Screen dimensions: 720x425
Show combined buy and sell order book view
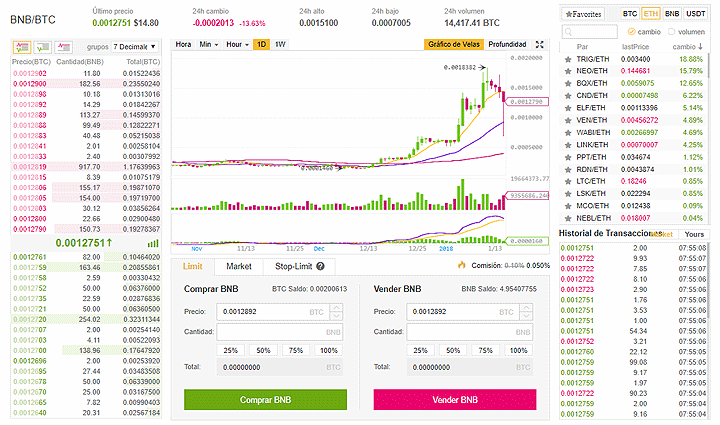tap(22, 47)
